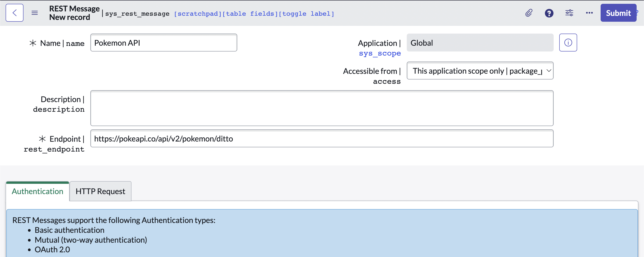Expand the Accessible from dropdown
Viewport: 644px width, 257px height.
click(480, 71)
